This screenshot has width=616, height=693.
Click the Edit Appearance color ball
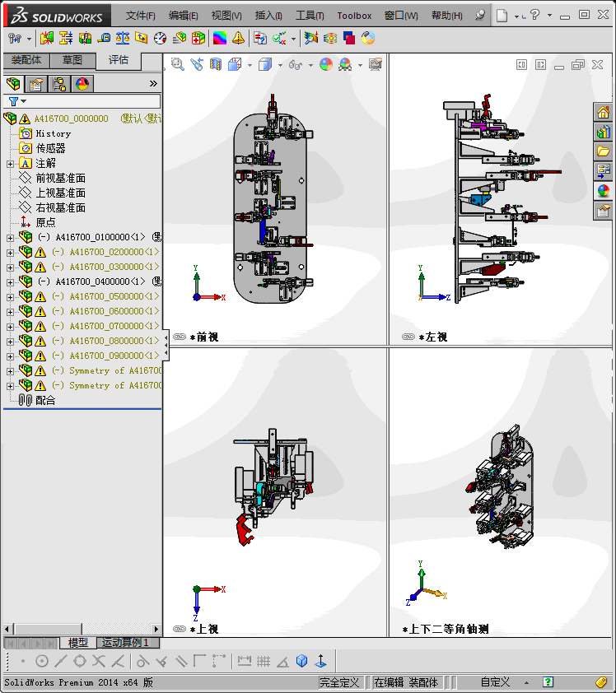[326, 64]
